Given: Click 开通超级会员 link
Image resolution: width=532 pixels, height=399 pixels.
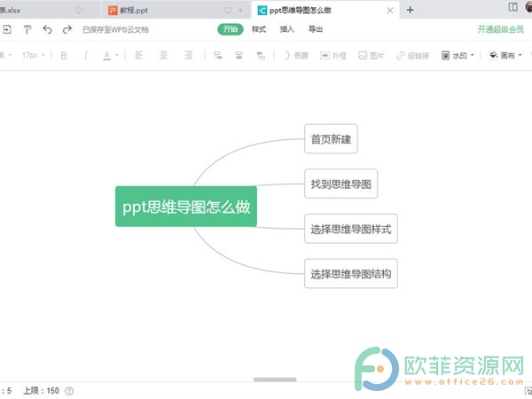Looking at the screenshot, I should coord(500,29).
